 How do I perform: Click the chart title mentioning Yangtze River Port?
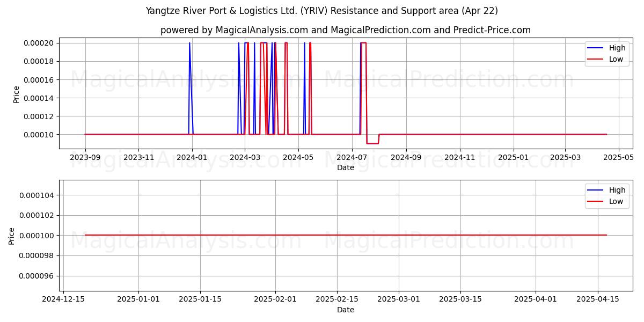pos(321,11)
